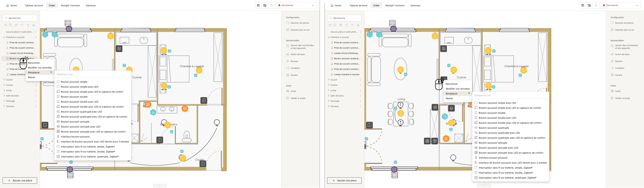Open the Déconnecté dropdown in the right window
Screen dimensions: 644x188
[x=621, y=5]
